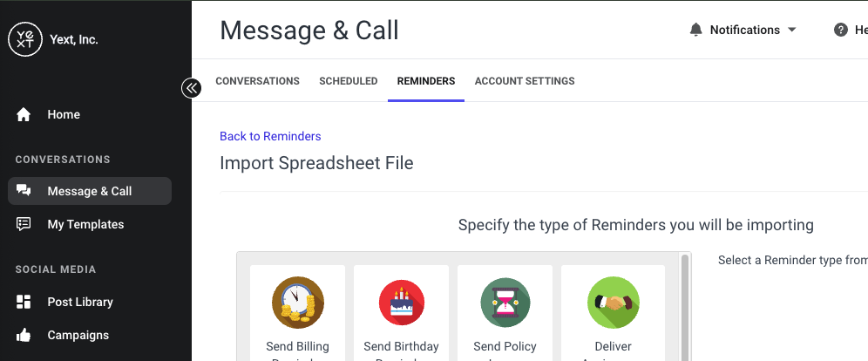Open Campaigns with the thumbs-up icon
Screen dimensions: 868x361
click(24, 335)
